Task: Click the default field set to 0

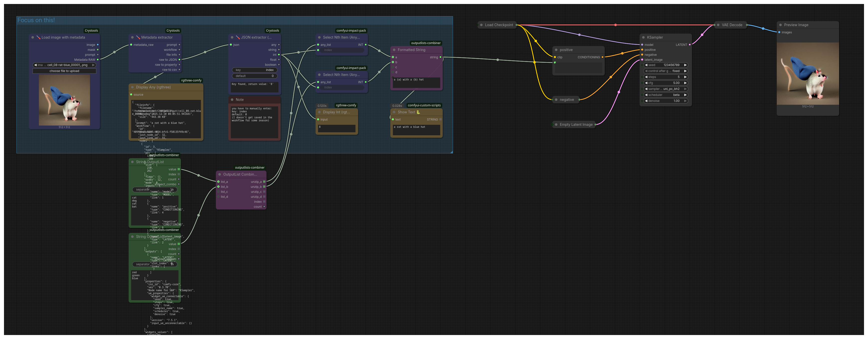Action: coord(255,76)
